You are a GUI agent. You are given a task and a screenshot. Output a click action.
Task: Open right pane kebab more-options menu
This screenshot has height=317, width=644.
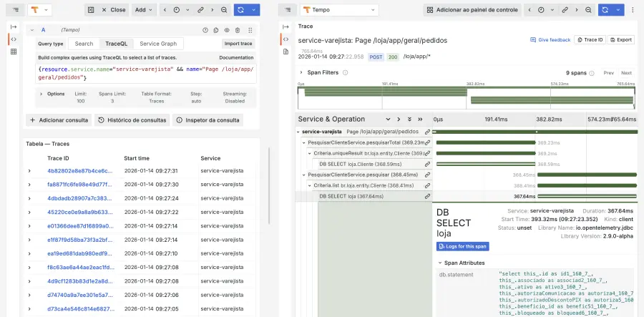[x=633, y=10]
